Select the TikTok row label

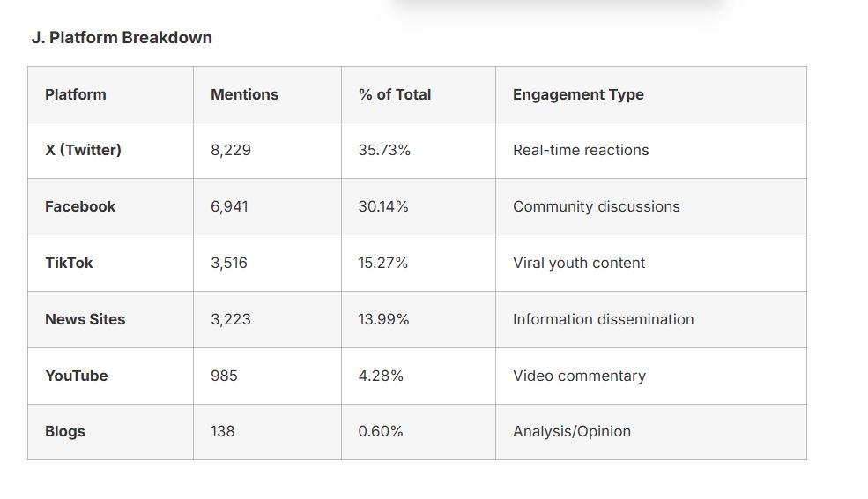(69, 263)
